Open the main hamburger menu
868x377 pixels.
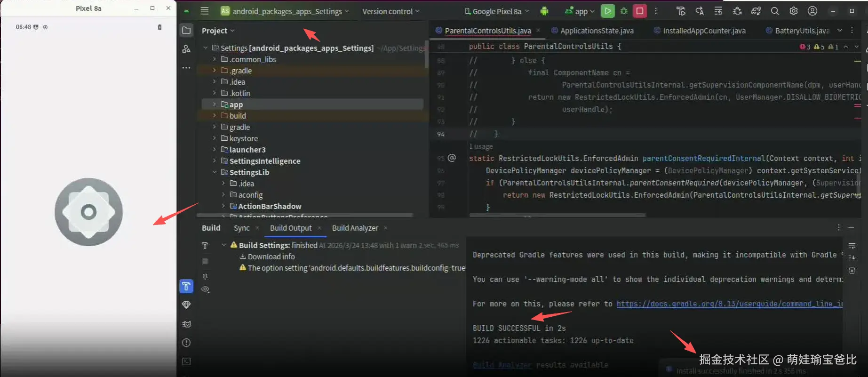(205, 11)
